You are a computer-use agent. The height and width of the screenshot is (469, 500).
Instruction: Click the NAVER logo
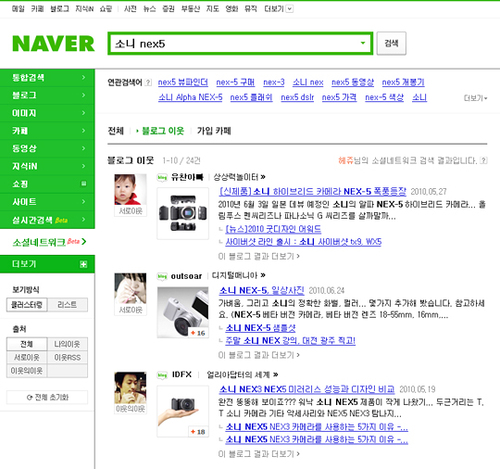click(53, 44)
